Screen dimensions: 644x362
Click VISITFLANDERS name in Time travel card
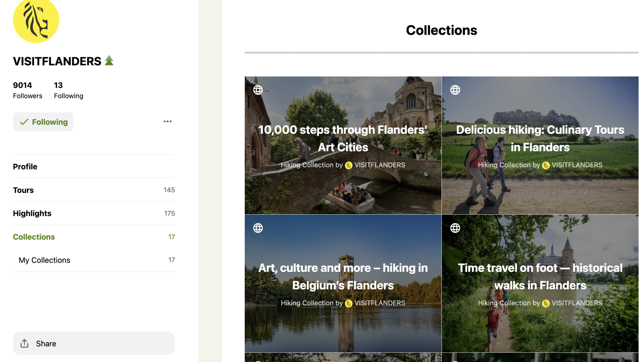point(577,303)
